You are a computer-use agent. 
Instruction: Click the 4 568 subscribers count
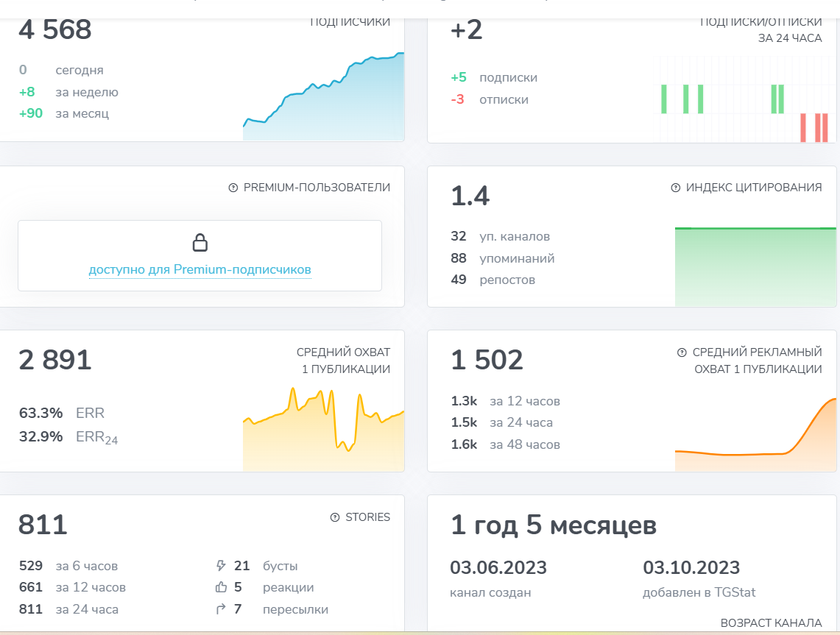coord(55,30)
